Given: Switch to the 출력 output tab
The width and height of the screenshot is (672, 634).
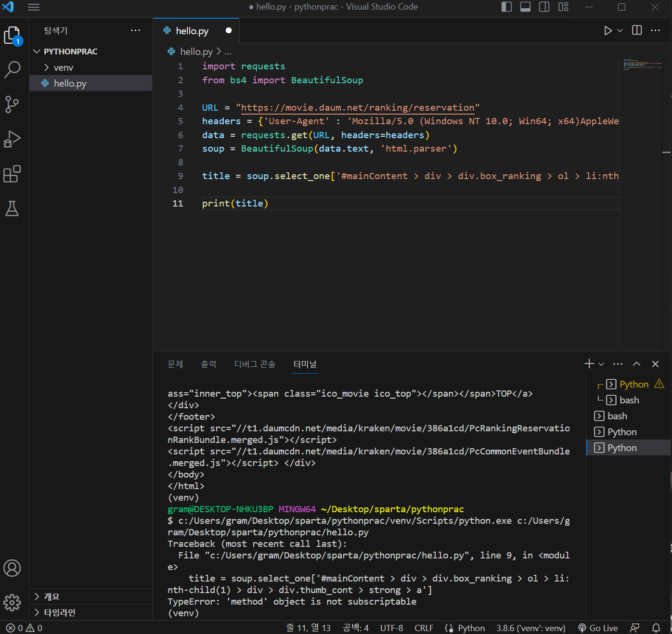Looking at the screenshot, I should tap(208, 364).
